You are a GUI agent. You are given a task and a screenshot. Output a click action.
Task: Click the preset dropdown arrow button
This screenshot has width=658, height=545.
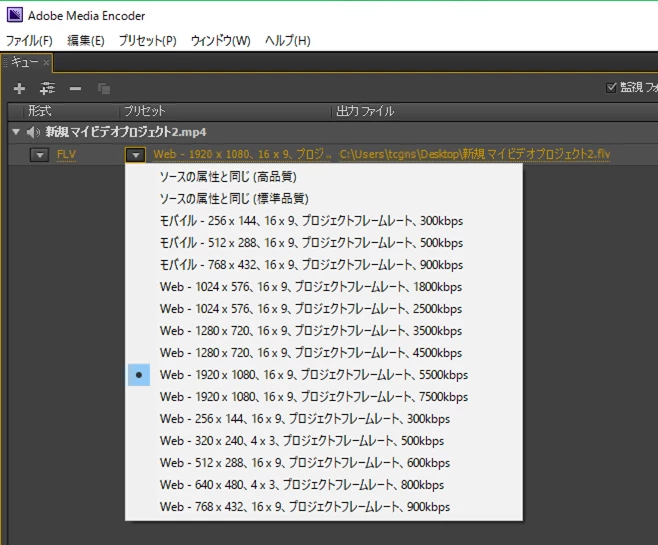(x=136, y=155)
